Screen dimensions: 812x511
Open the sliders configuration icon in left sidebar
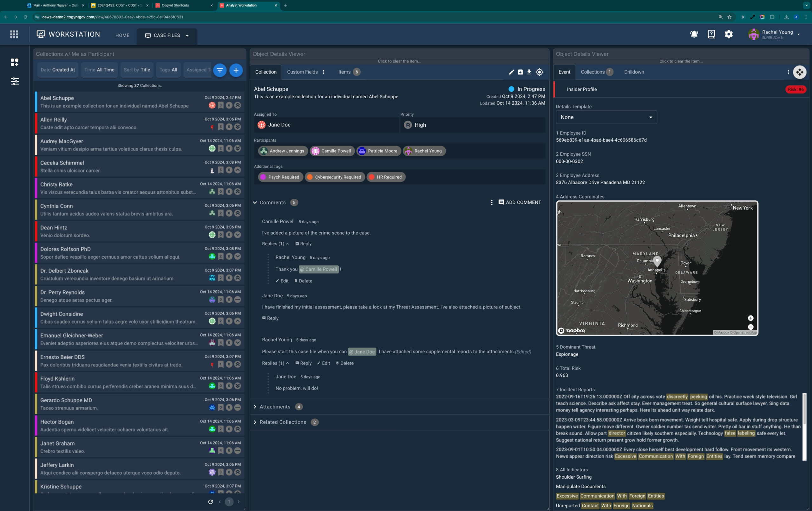[15, 81]
